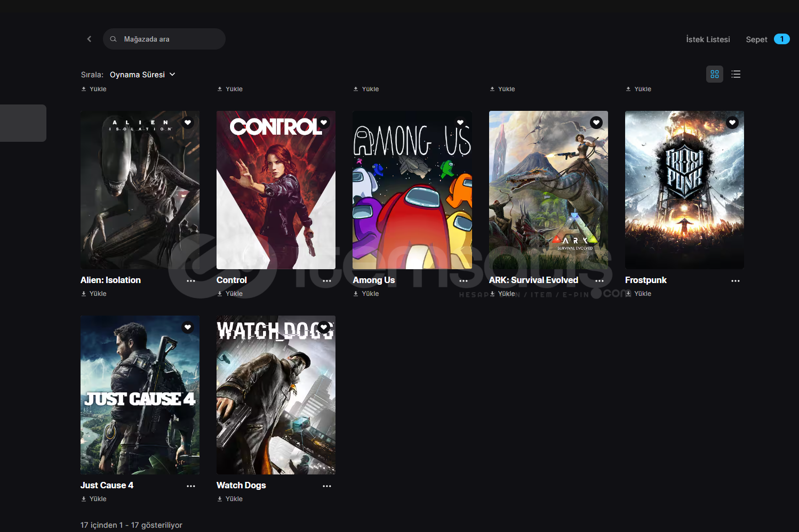799x532 pixels.
Task: Click Yükle under Just Cause 4
Action: point(94,499)
